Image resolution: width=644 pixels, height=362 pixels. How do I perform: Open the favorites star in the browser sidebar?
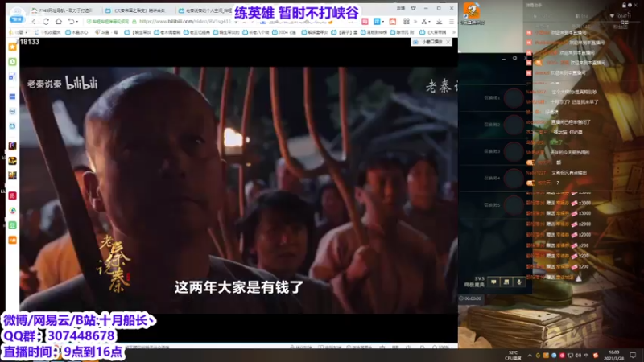pyautogui.click(x=12, y=47)
